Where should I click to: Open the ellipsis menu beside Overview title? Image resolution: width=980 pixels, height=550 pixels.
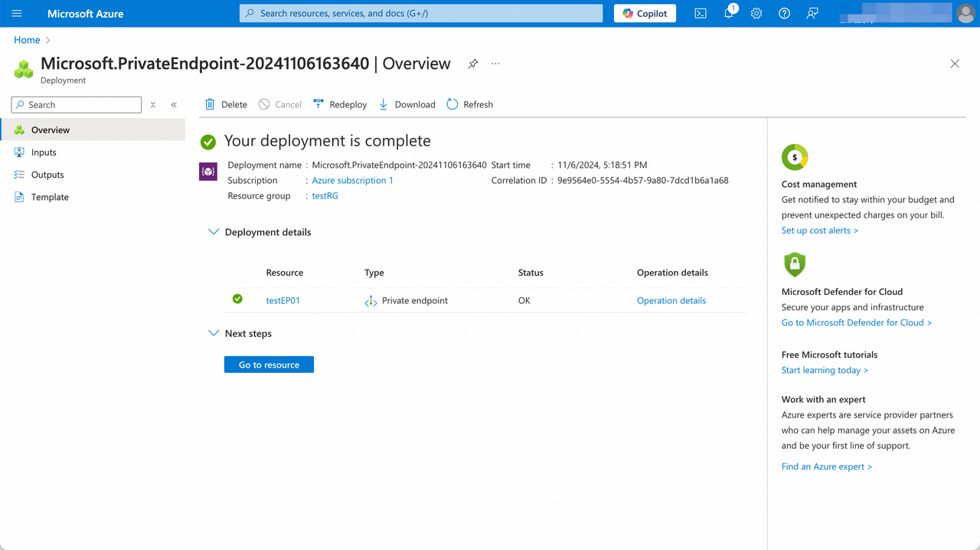(x=495, y=64)
